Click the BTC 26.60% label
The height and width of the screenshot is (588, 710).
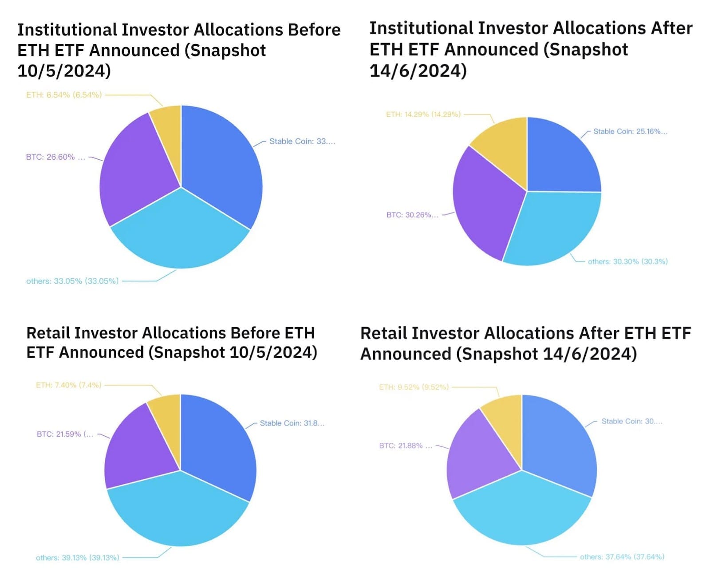[55, 157]
